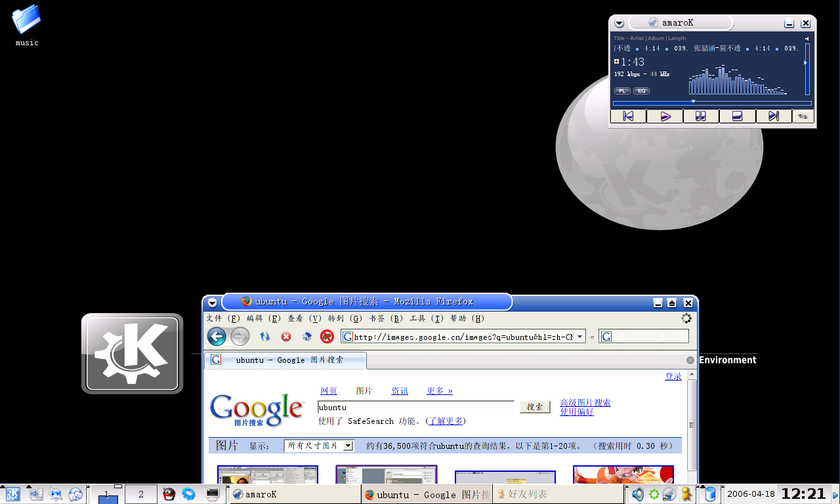The image size is (840, 504).
Task: Open Firefox 书签 (B) menu
Action: (386, 318)
